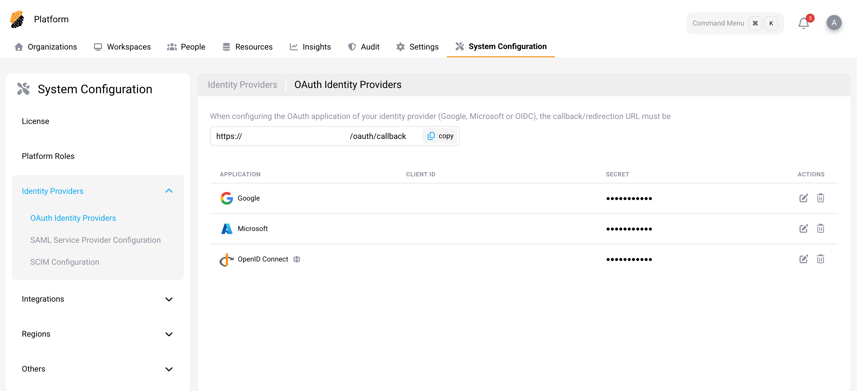Click the OAuth Identity Providers page title
This screenshot has width=857, height=391.
pos(348,85)
